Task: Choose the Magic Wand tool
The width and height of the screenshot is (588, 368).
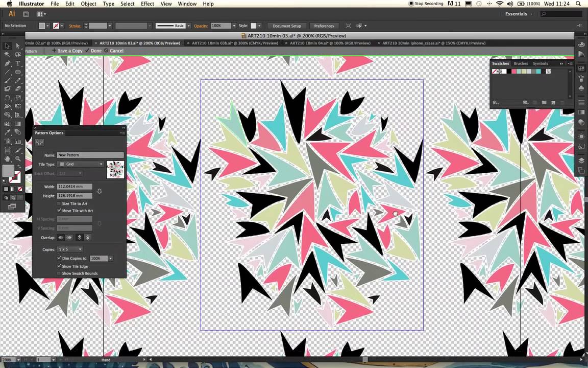Action: coord(7,55)
